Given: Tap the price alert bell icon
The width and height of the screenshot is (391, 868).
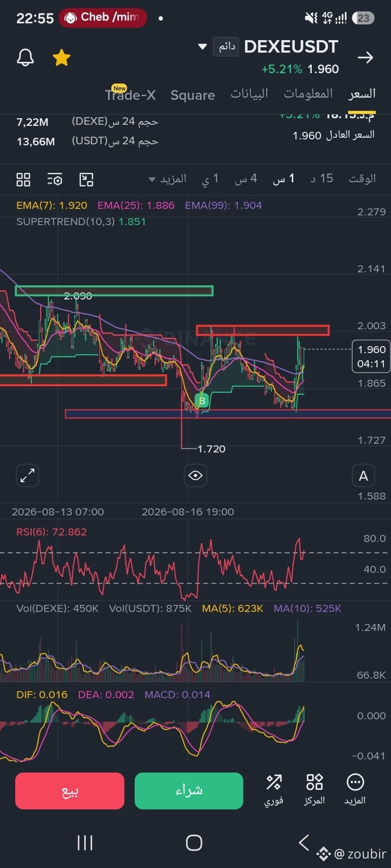Looking at the screenshot, I should [26, 57].
